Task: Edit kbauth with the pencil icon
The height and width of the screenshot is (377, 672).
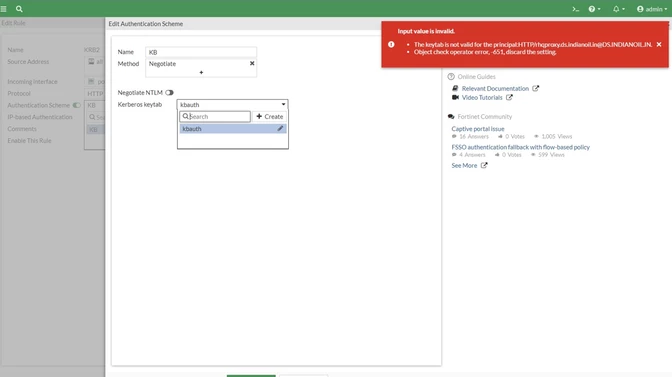Action: (280, 128)
